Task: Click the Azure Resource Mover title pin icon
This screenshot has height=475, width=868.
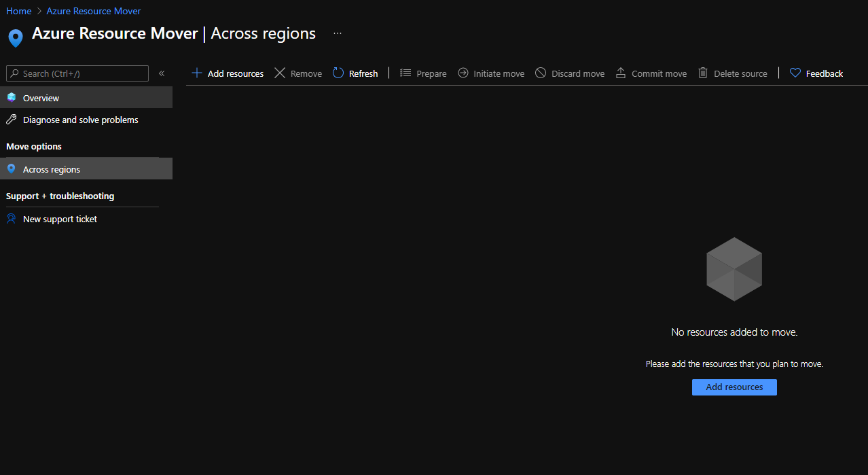Action: pyautogui.click(x=16, y=37)
